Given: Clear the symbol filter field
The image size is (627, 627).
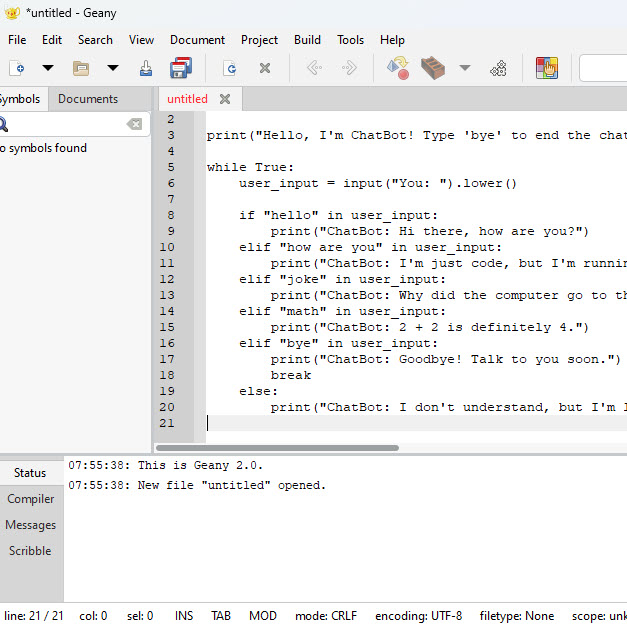Looking at the screenshot, I should coord(134,124).
